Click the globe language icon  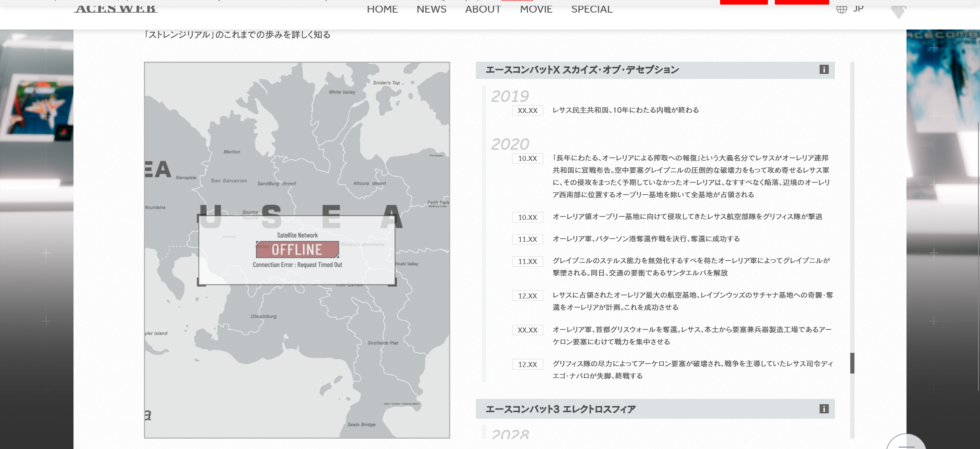(x=841, y=8)
